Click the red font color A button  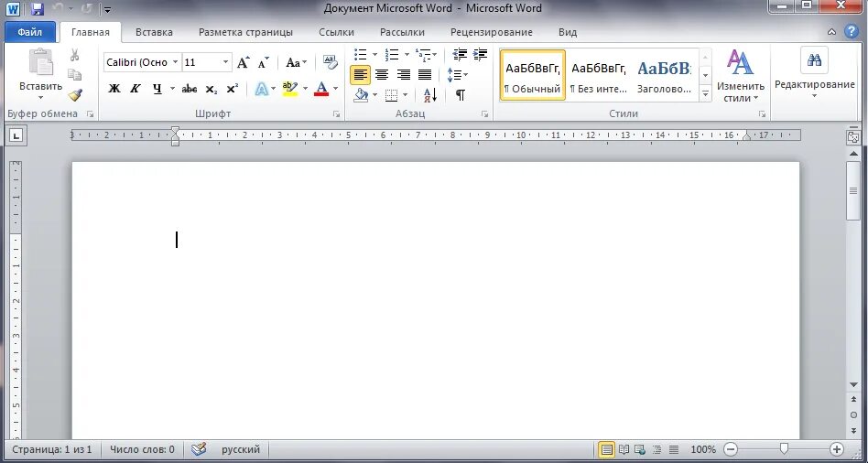(x=321, y=89)
